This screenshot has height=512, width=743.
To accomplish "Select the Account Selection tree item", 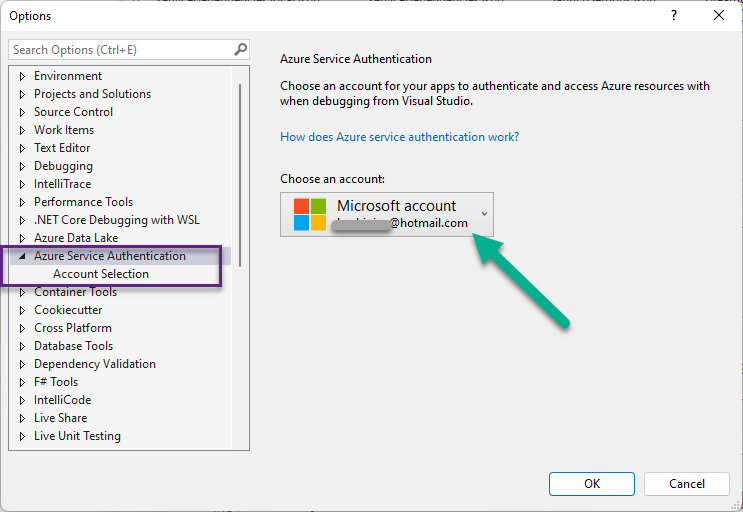I will coord(101,274).
